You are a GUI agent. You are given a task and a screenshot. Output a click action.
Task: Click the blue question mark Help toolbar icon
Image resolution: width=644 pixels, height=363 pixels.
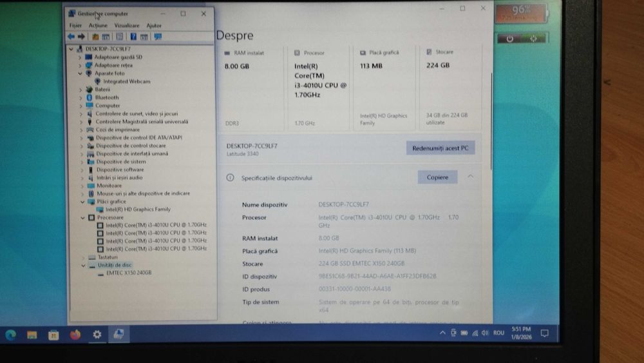click(x=133, y=37)
